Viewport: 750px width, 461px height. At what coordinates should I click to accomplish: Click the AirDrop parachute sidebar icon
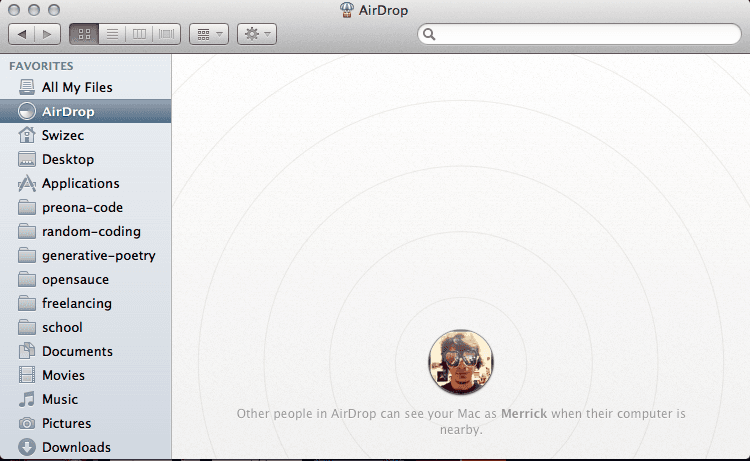[27, 111]
